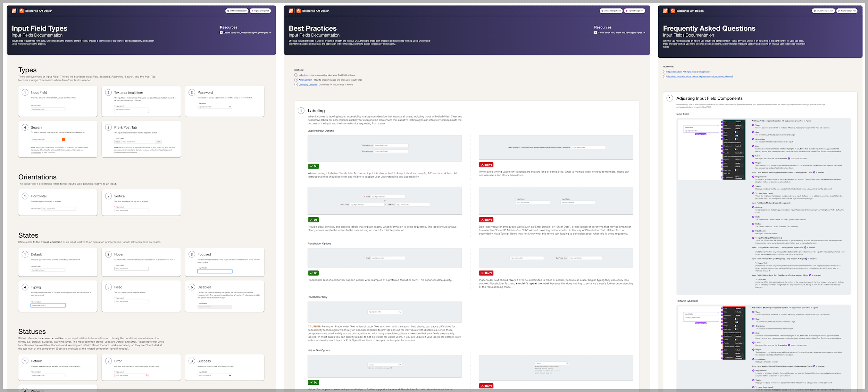
Task: Click red error icon in Error status card
Action: [x=147, y=375]
